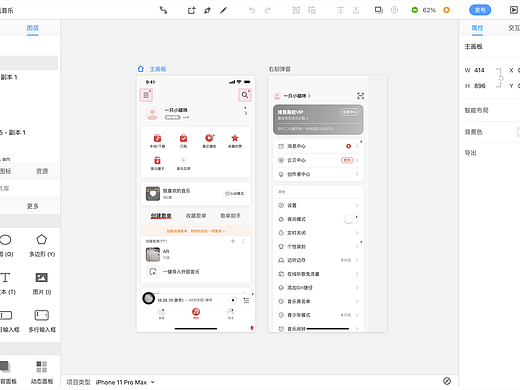Click the 导出 export option
This screenshot has height=390, width=520.
(x=471, y=153)
